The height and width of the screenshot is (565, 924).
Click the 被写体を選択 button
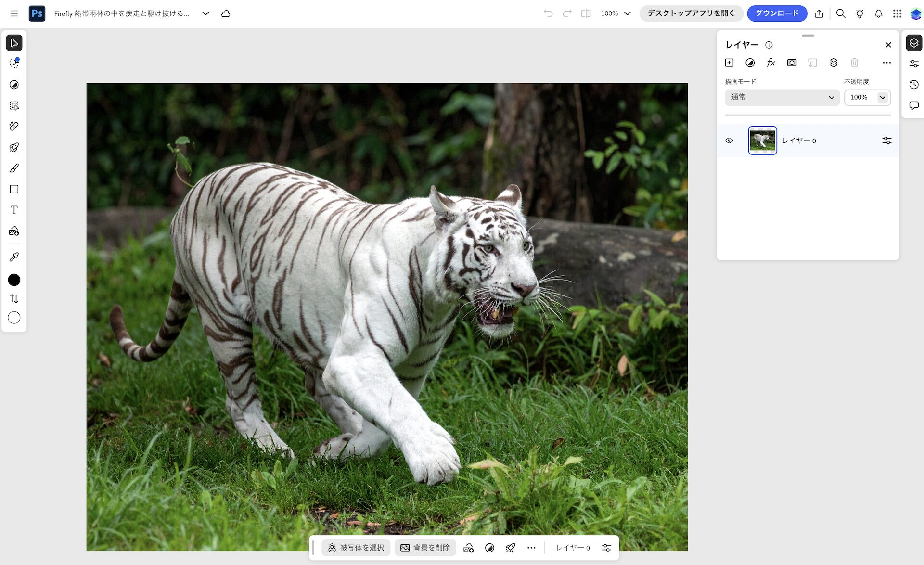click(356, 548)
